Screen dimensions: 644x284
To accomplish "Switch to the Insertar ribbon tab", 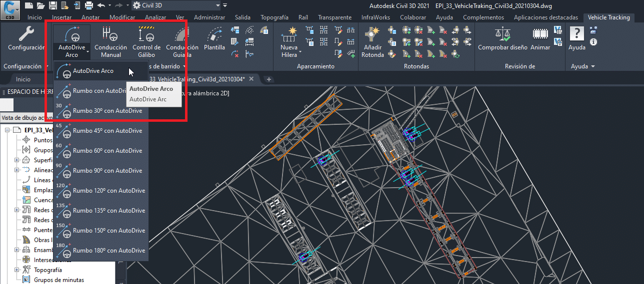I will click(62, 17).
